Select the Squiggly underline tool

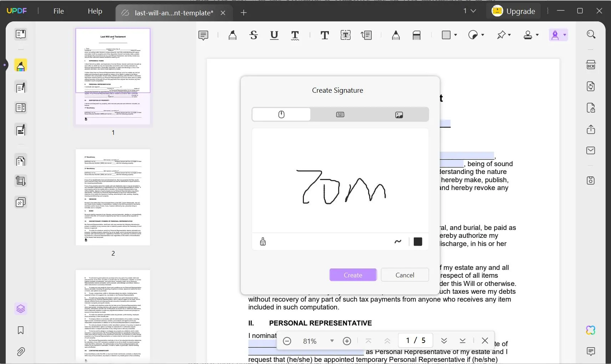(x=295, y=35)
